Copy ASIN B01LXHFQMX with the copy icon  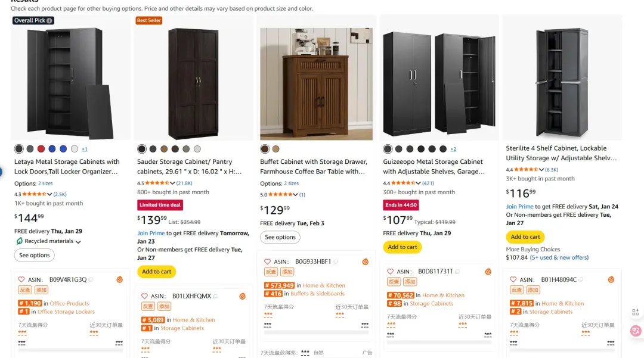[216, 296]
